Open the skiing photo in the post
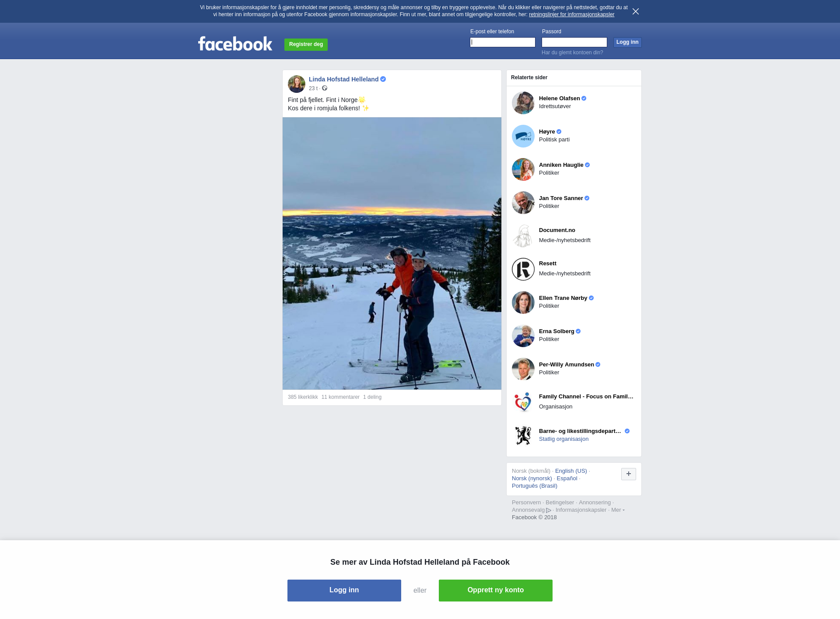The image size is (840, 619). point(392,253)
